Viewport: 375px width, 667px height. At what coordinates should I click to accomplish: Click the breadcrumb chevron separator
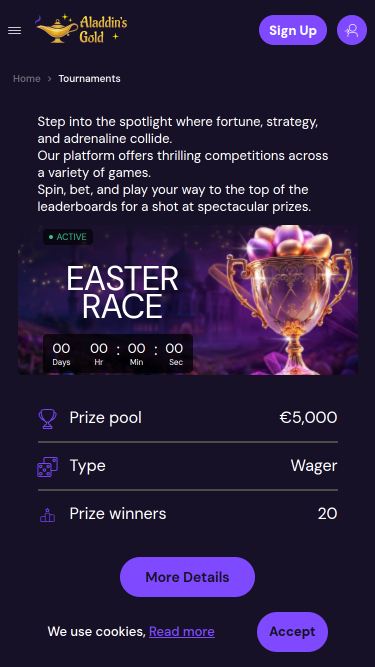50,79
